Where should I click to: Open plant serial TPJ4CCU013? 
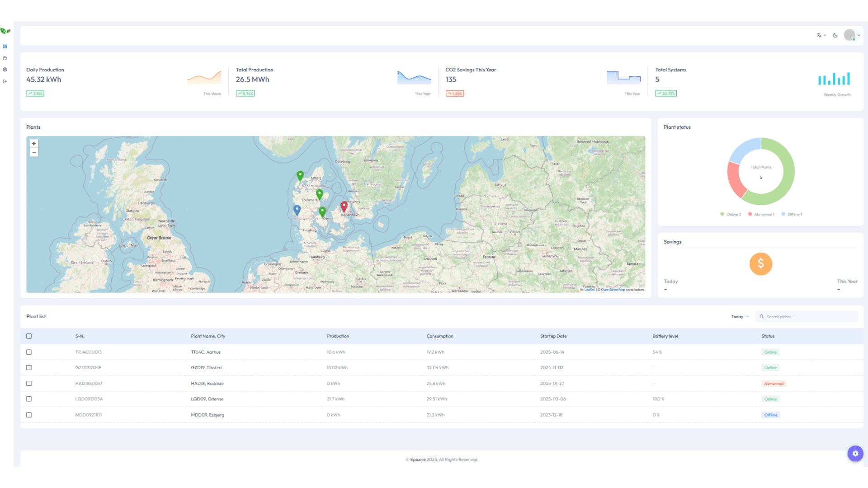[x=89, y=352]
